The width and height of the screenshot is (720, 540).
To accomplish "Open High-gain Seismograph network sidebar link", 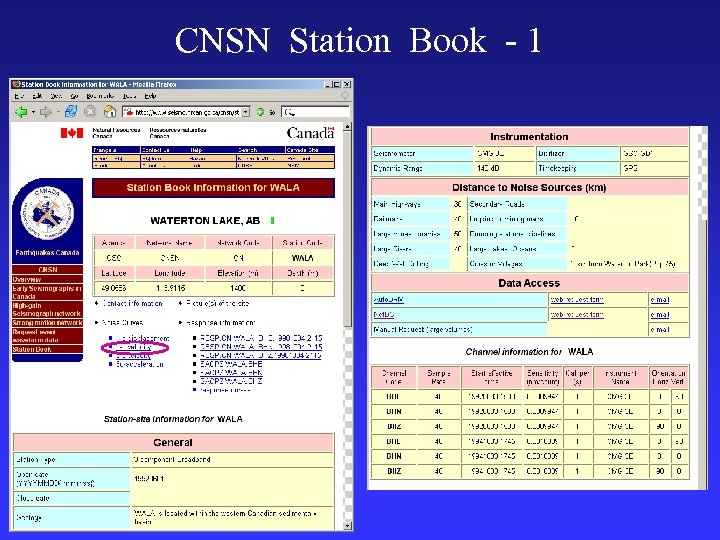I will (47, 309).
